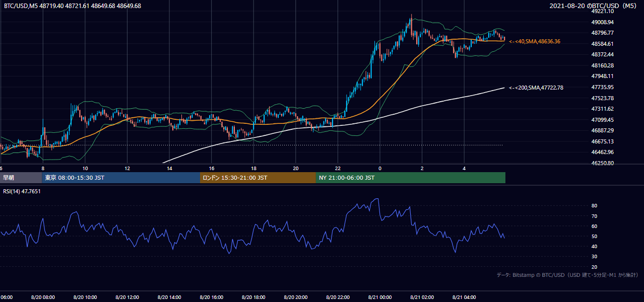Click the RSI axis level 20

(x=594, y=267)
